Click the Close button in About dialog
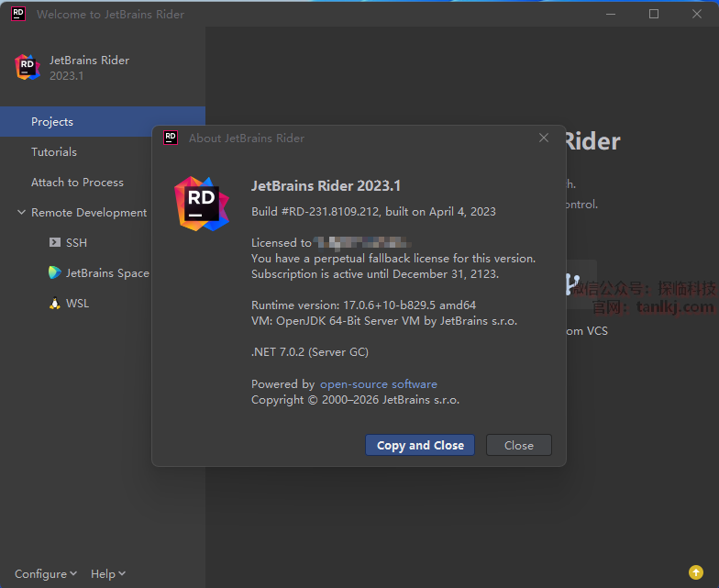Viewport: 719px width, 588px height. coord(518,446)
